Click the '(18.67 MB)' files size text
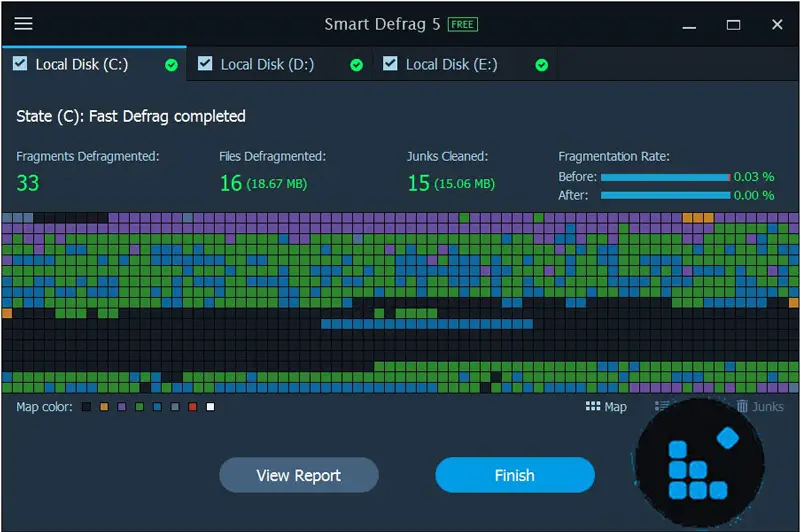The image size is (800, 532). click(277, 184)
